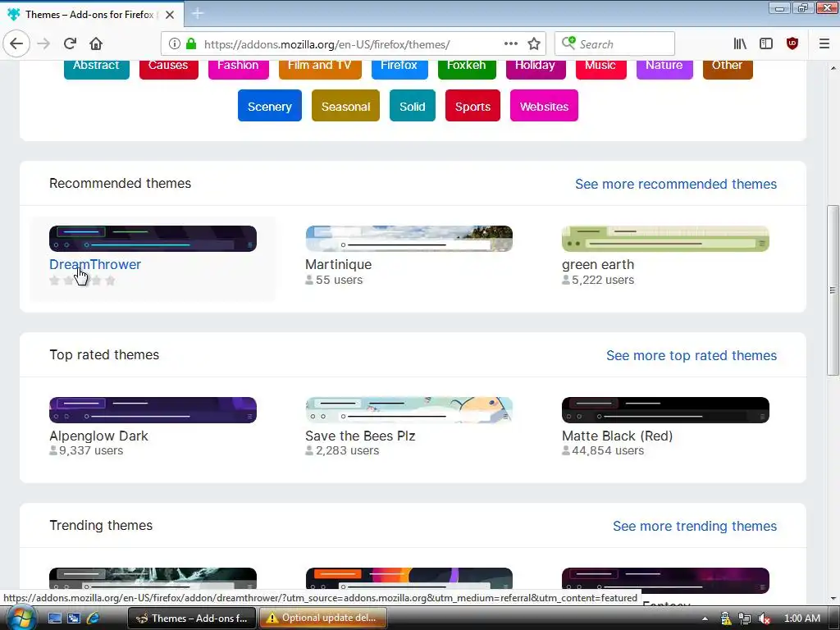Open the Alpenglow Dark theme link
The width and height of the screenshot is (840, 630).
pos(98,436)
